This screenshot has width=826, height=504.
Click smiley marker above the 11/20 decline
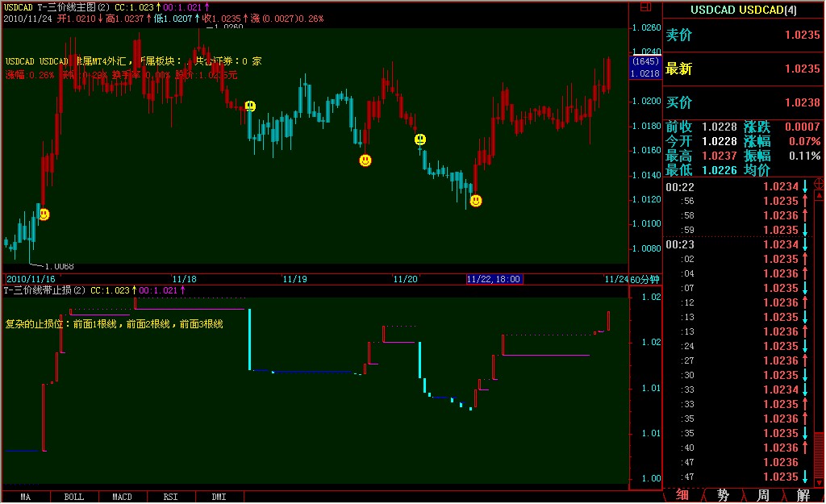coord(419,140)
